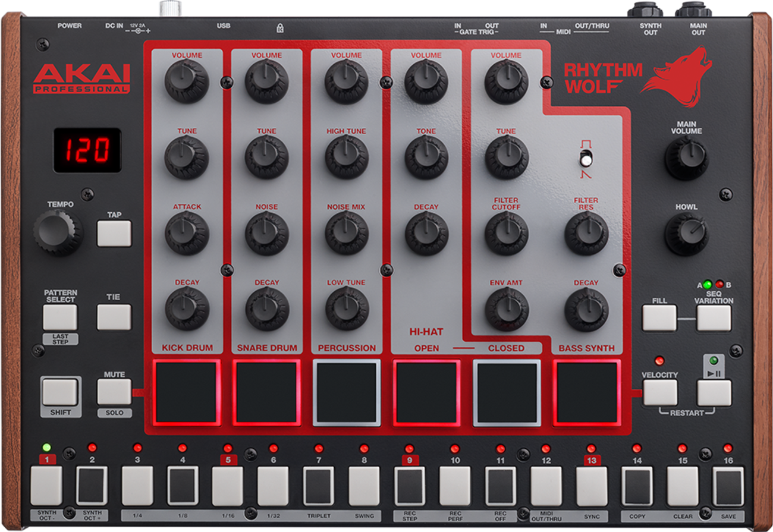Trigger the Percussion pad

347,392
